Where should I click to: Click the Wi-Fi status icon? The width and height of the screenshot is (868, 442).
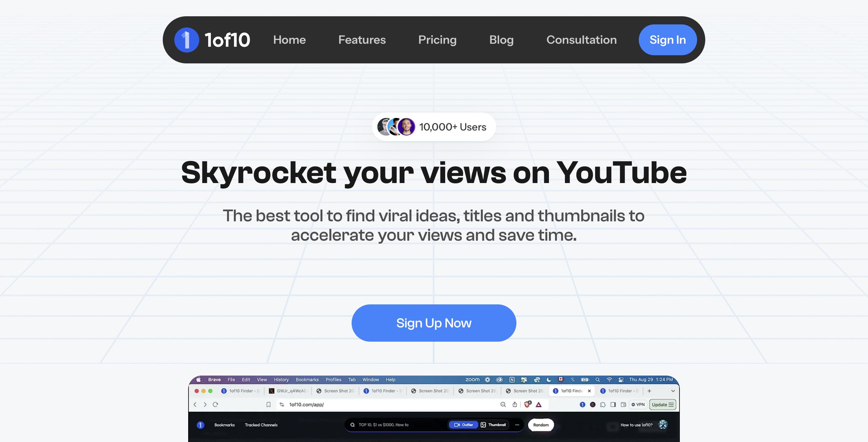609,380
